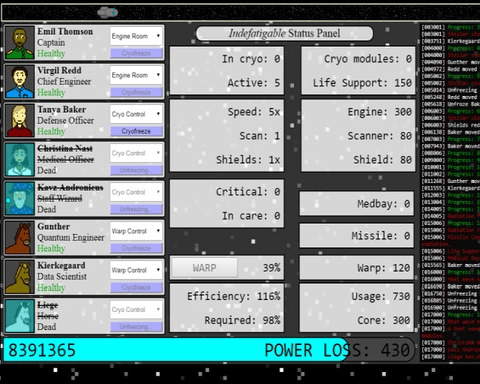
Task: Click Kierkegaard's Data Scientist title
Action: pos(62,276)
